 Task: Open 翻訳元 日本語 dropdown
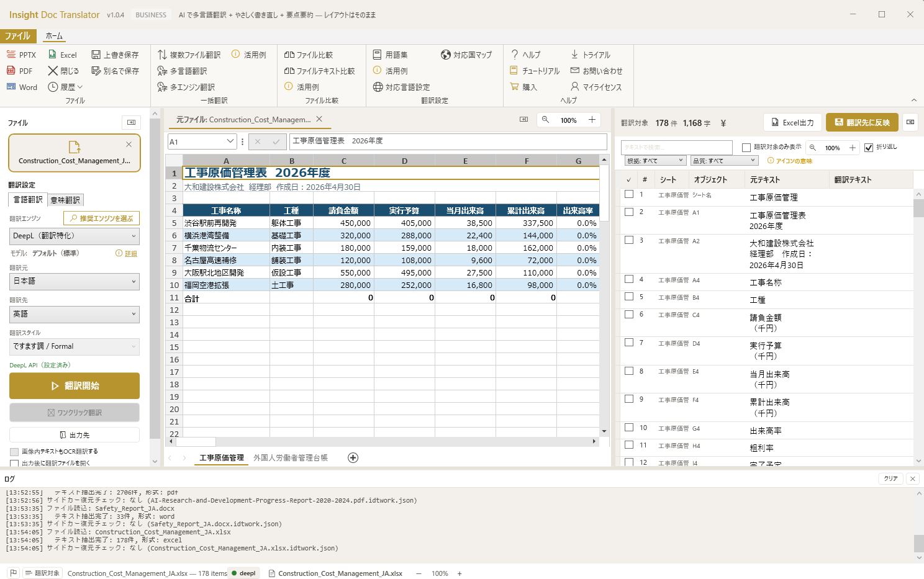tap(75, 281)
